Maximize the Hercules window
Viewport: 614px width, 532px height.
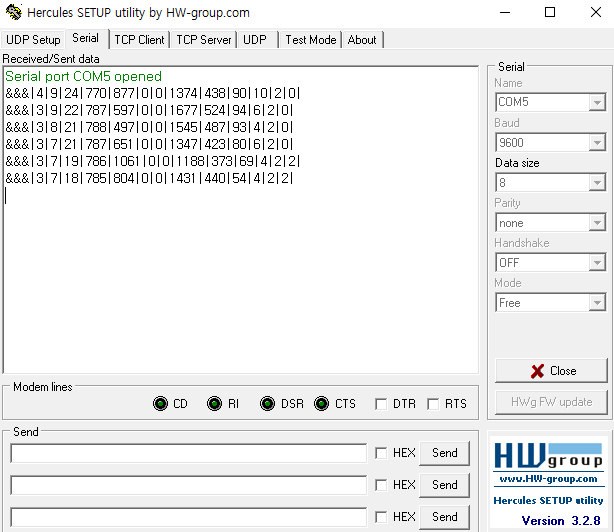point(550,13)
